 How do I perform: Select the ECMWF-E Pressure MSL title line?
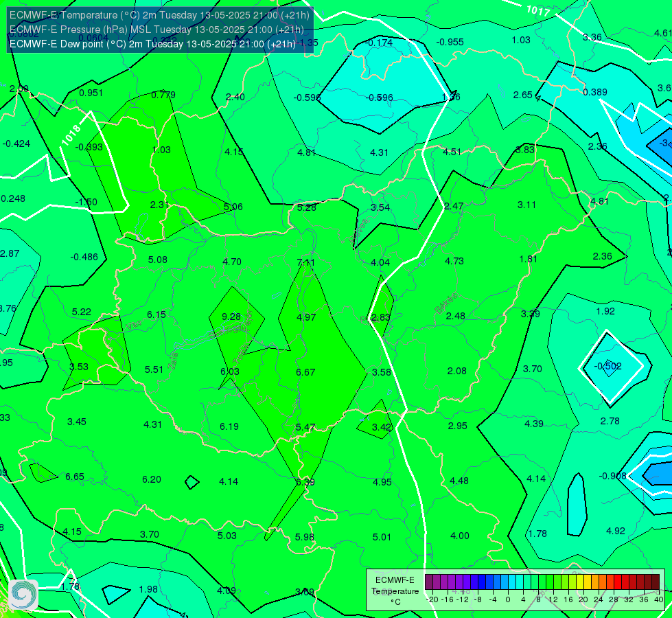(157, 30)
